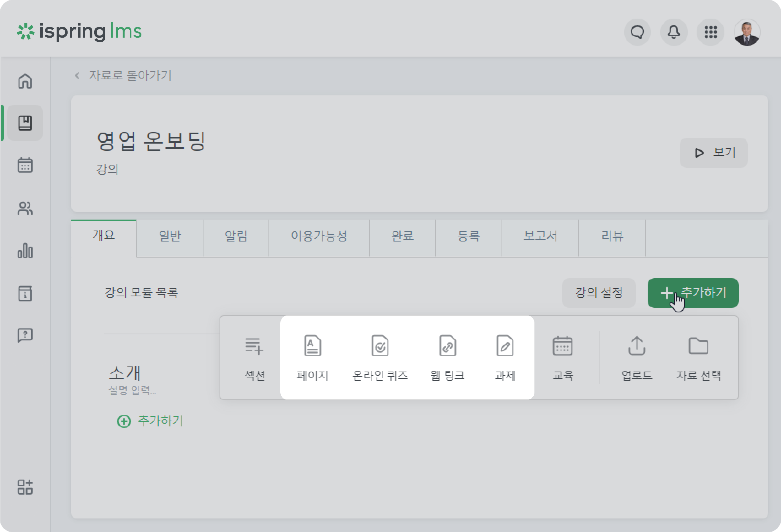Click the user profile avatar
781x532 pixels.
tap(747, 32)
